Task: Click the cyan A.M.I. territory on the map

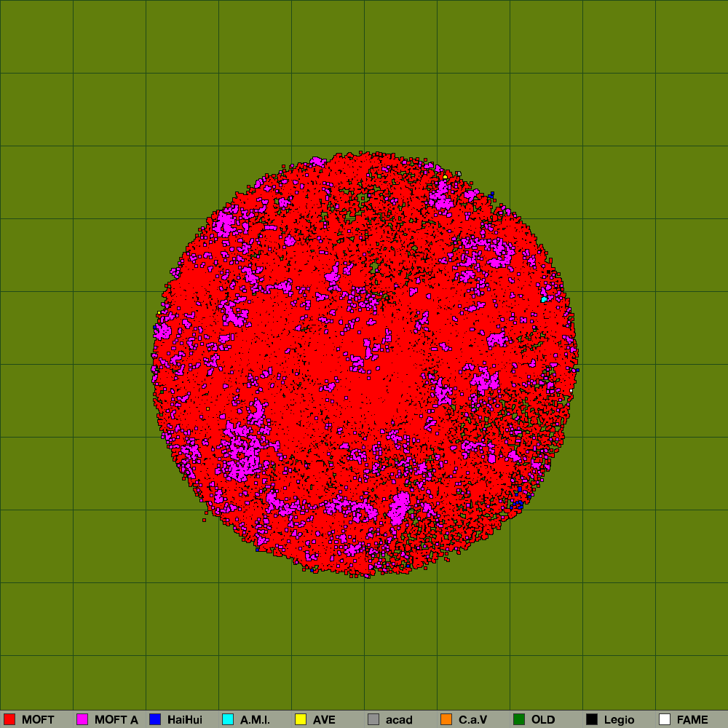Action: pos(544,299)
